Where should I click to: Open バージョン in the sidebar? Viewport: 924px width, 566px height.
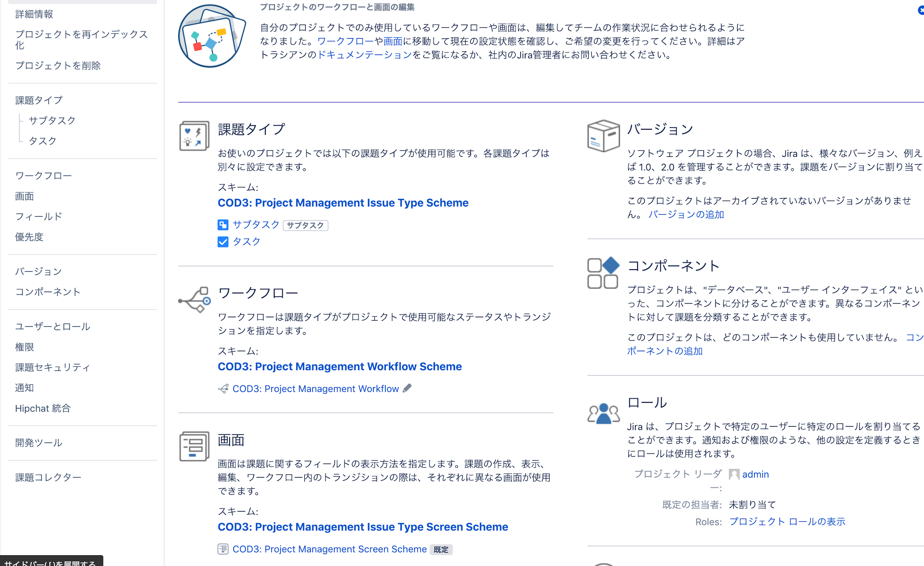pyautogui.click(x=39, y=272)
